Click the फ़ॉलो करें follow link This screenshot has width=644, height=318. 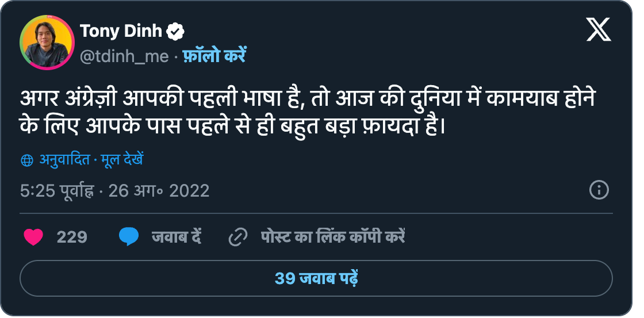(x=214, y=55)
